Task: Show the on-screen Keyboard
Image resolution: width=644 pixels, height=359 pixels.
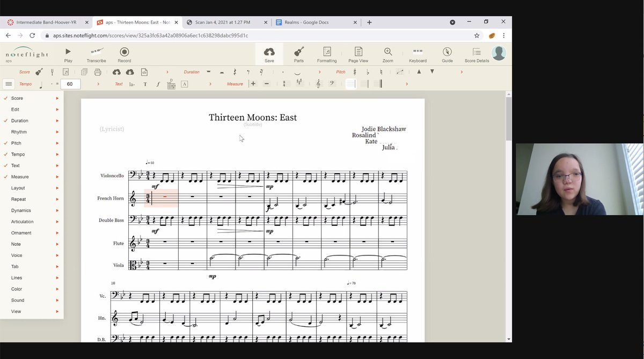Action: pos(418,54)
